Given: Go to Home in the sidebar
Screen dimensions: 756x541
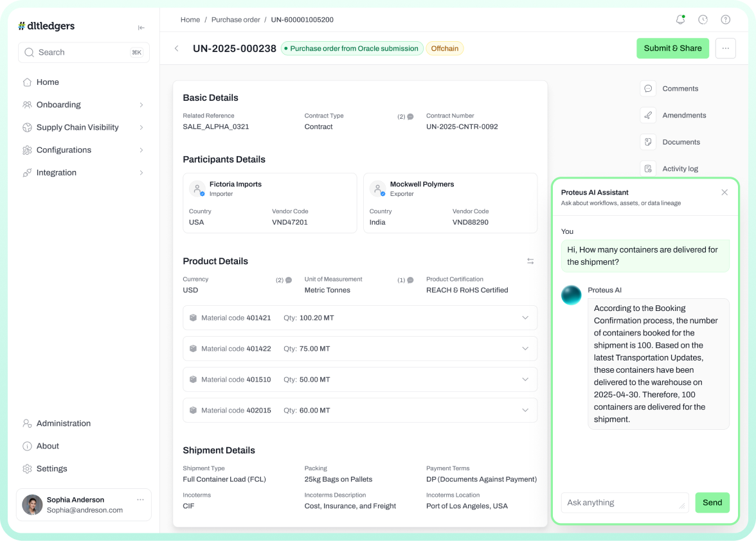Looking at the screenshot, I should click(48, 82).
